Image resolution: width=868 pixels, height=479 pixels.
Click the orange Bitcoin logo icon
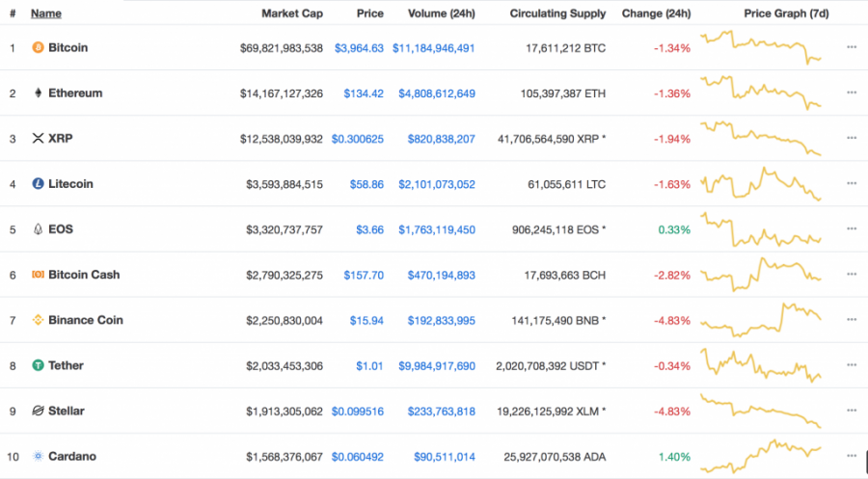tap(38, 47)
